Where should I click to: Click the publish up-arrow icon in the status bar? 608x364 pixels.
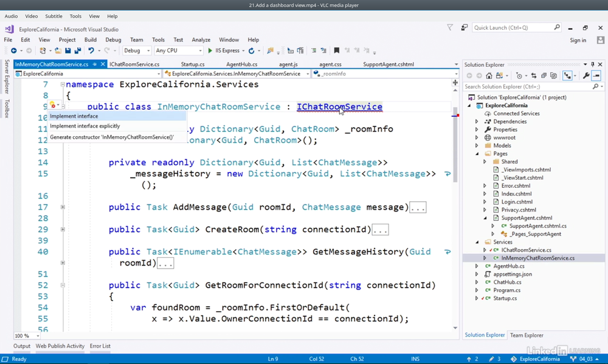click(x=469, y=359)
